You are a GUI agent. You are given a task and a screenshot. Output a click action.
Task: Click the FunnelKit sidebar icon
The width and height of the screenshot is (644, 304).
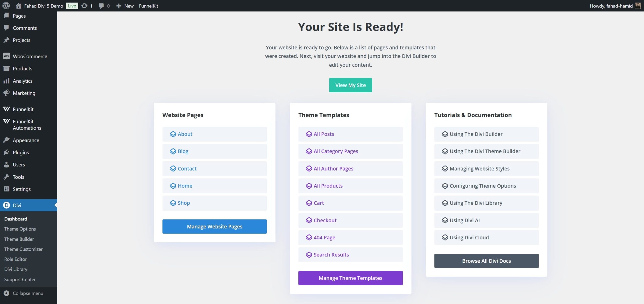click(6, 109)
